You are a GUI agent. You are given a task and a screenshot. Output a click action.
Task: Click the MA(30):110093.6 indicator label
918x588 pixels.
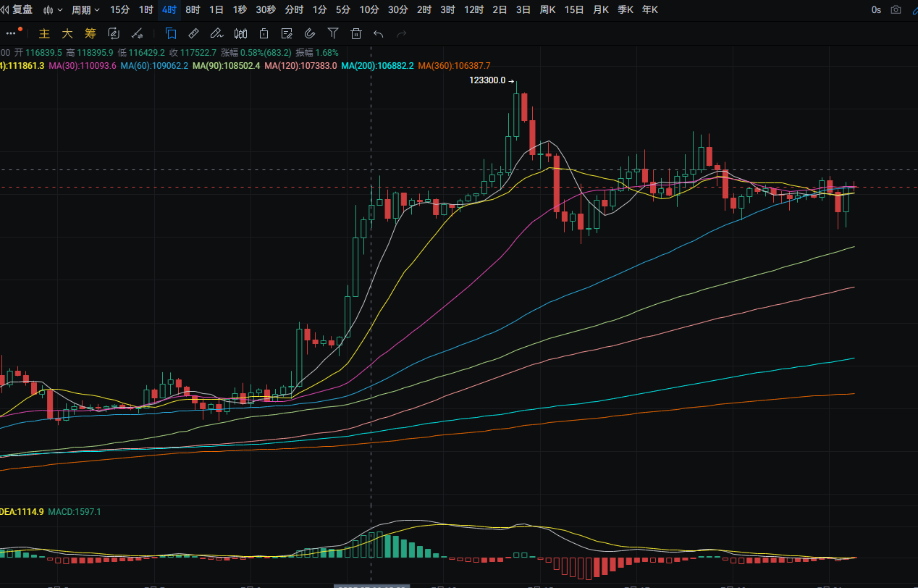(x=83, y=65)
